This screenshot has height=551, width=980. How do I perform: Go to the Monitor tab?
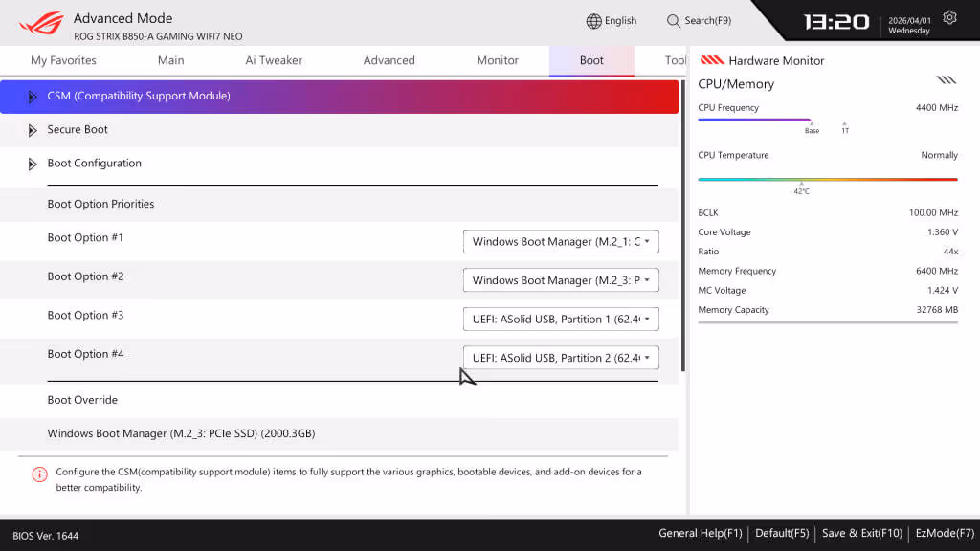pyautogui.click(x=498, y=60)
